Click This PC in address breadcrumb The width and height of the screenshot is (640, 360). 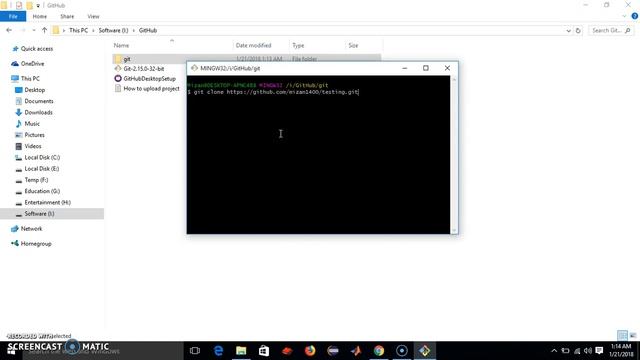[78, 31]
